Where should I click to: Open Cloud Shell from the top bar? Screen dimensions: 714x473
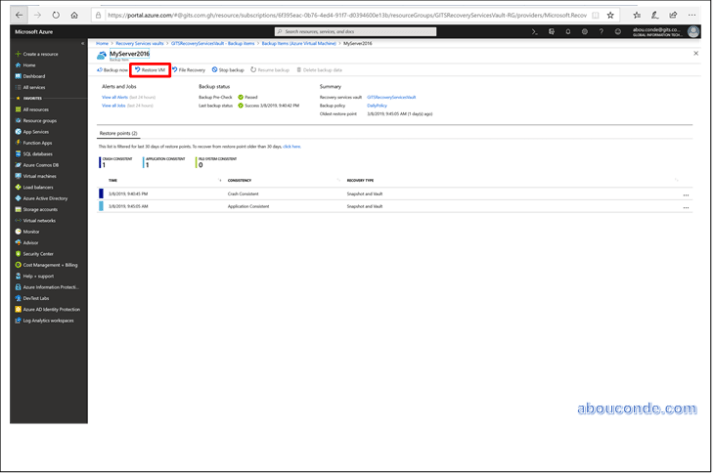point(536,32)
